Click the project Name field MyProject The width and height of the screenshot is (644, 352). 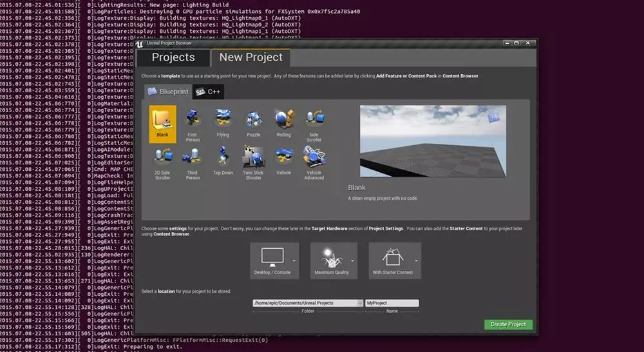coord(392,303)
